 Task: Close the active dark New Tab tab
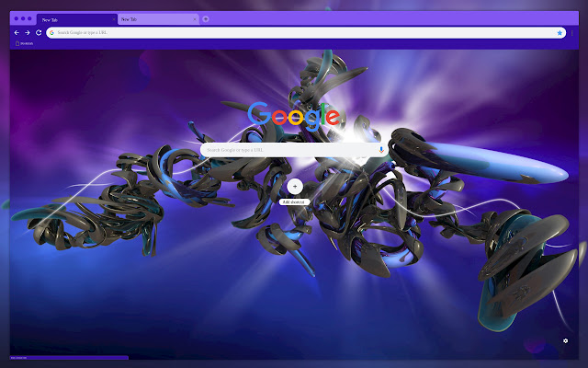tap(114, 19)
